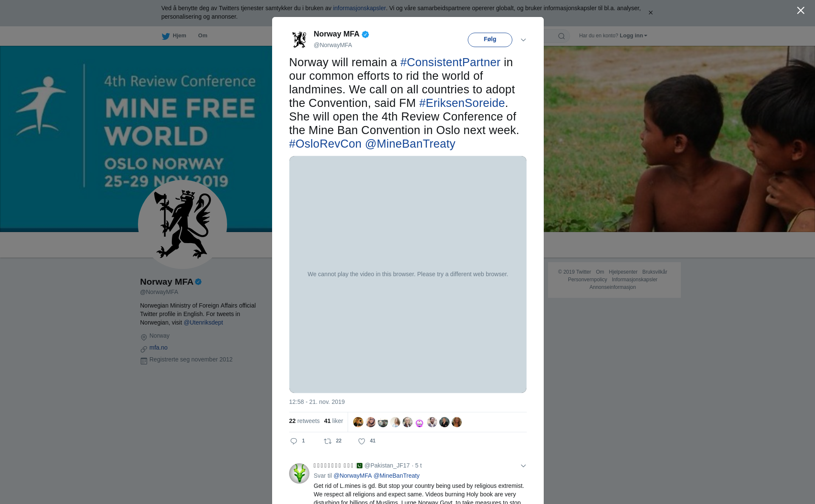
Task: Open the mfa.no website link
Action: tap(158, 347)
